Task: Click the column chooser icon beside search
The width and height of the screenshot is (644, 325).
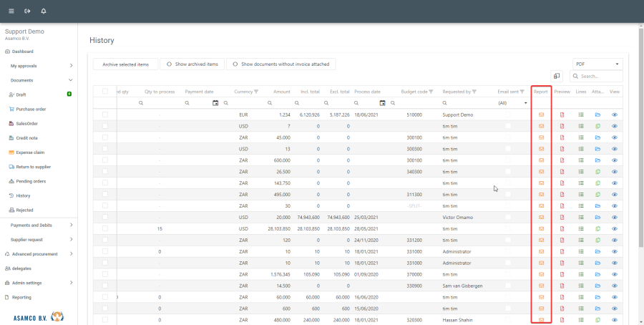Action: tap(557, 76)
